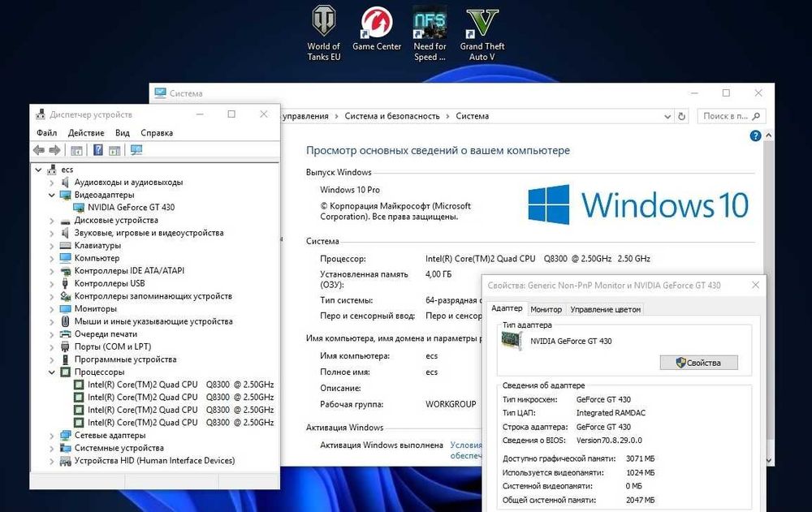The height and width of the screenshot is (512, 812).
Task: Click the scan for hardware changes monitor icon
Action: pyautogui.click(x=136, y=150)
